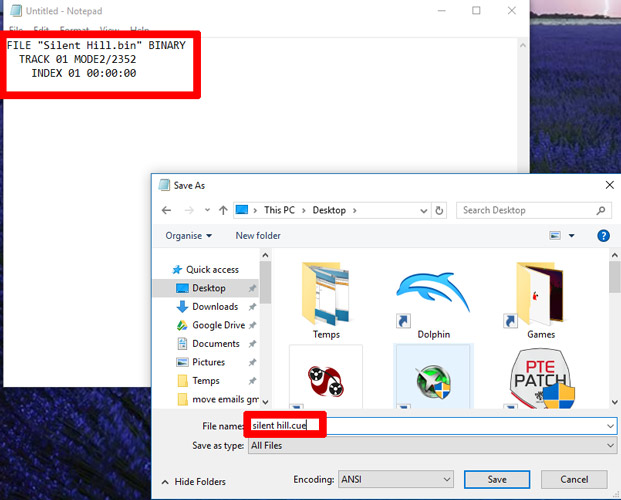Image resolution: width=621 pixels, height=500 pixels.
Task: Select the green globe shield shortcut icon
Action: point(433,376)
